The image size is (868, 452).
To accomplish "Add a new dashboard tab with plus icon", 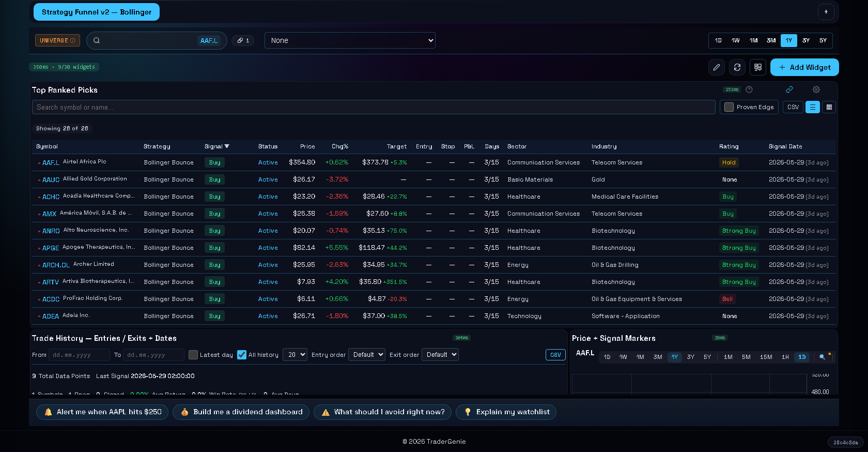I will point(826,12).
